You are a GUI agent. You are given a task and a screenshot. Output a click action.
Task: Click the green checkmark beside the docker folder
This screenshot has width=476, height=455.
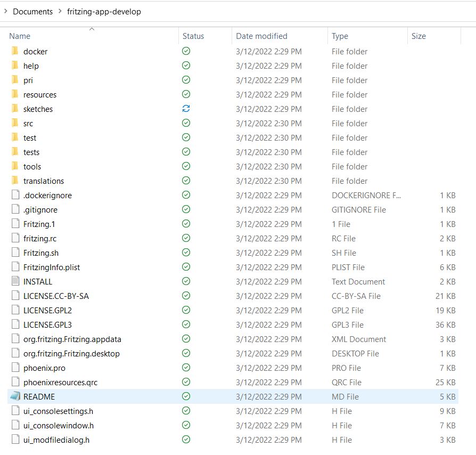pos(186,51)
